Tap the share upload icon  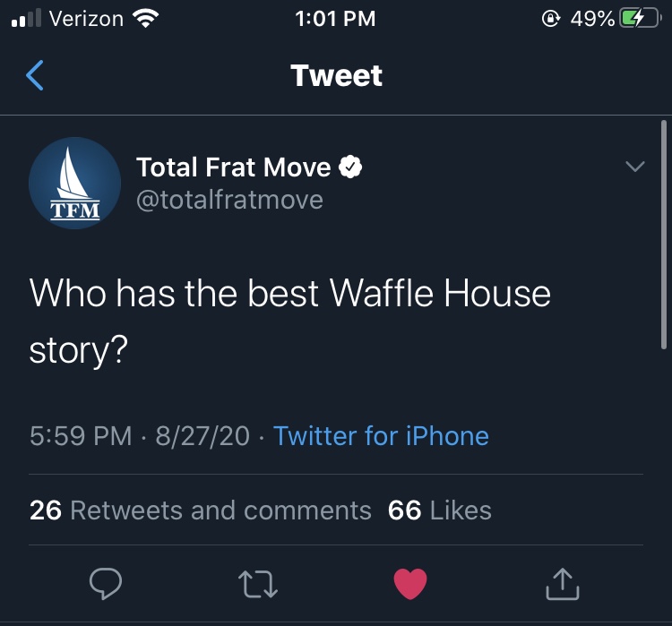[563, 584]
